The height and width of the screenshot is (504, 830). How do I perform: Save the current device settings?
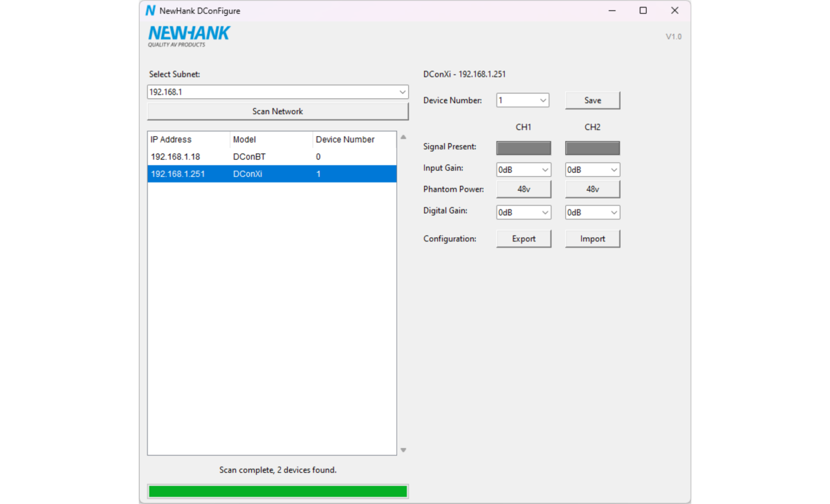tap(592, 100)
